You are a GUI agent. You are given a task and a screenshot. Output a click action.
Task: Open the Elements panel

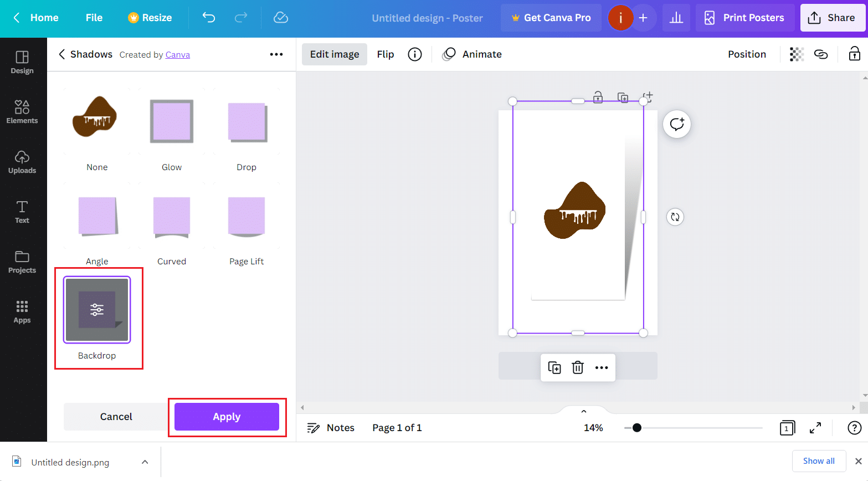pyautogui.click(x=22, y=111)
